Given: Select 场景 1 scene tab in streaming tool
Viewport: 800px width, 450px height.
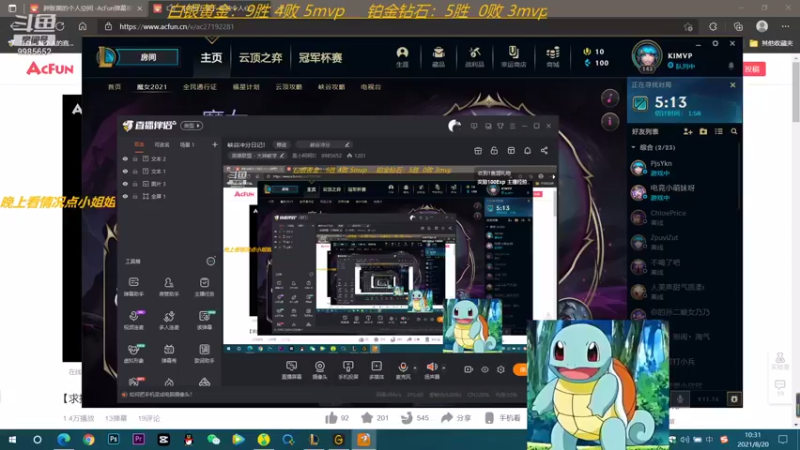Looking at the screenshot, I should click(187, 145).
